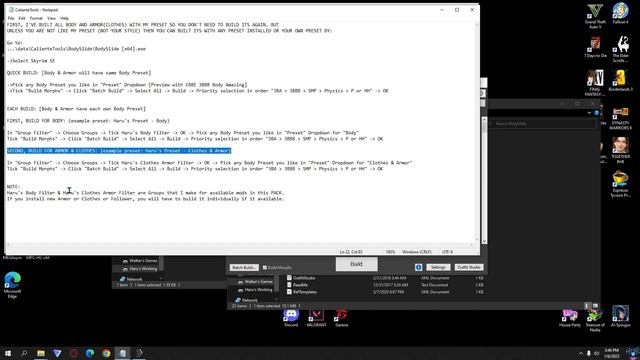
Task: Click the '->Select Skyrim SE' line in Notepad
Action: pos(31,61)
